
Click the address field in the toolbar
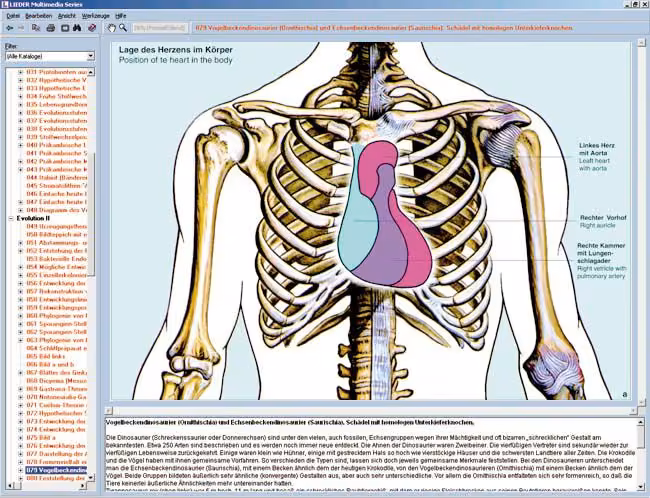pos(160,28)
